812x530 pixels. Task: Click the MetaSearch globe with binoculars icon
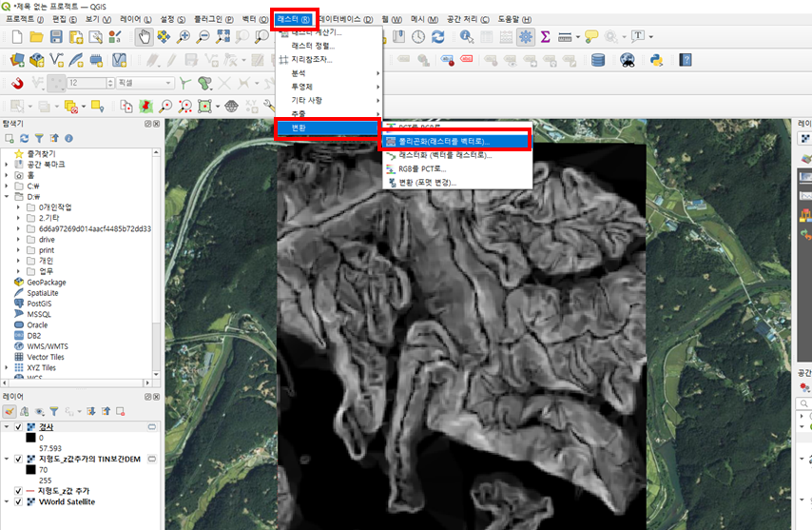pyautogui.click(x=628, y=60)
